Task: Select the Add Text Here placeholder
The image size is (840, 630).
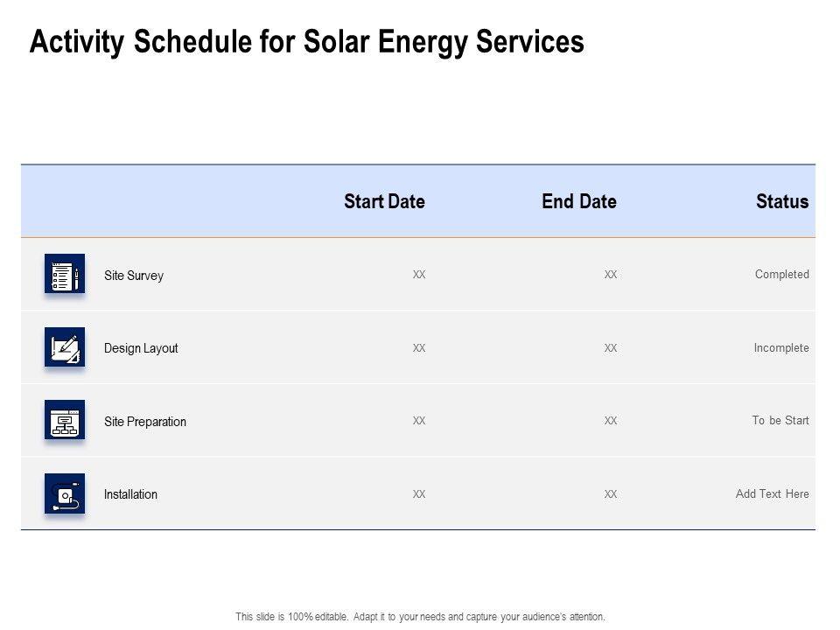Action: coord(773,494)
